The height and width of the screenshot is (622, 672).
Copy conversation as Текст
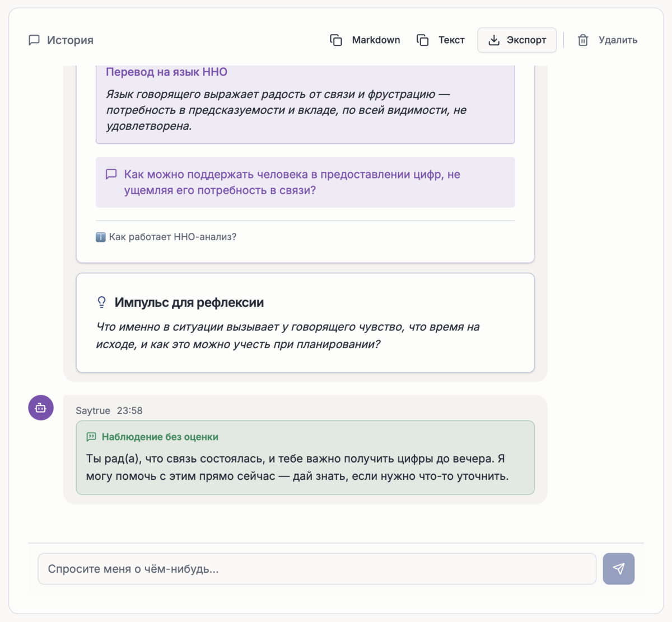441,40
